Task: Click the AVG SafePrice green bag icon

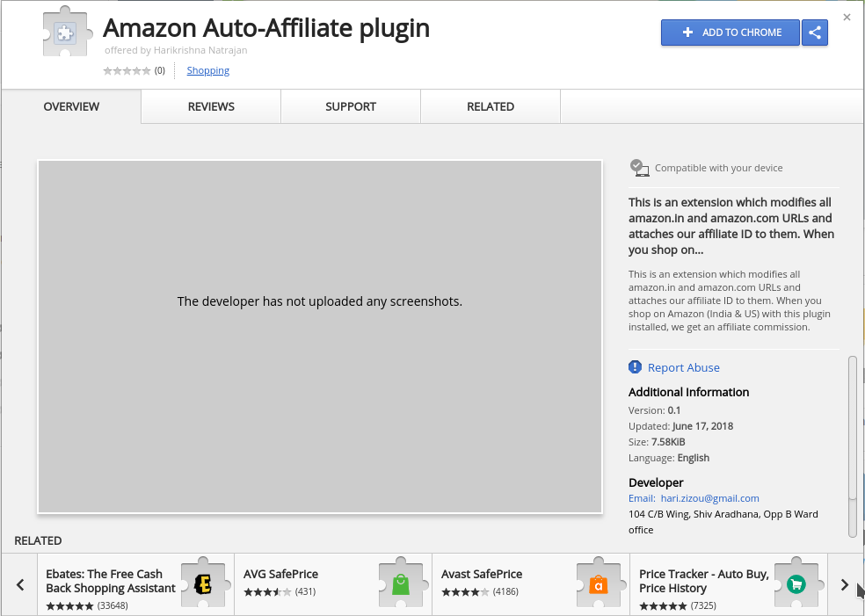Action: tap(401, 583)
